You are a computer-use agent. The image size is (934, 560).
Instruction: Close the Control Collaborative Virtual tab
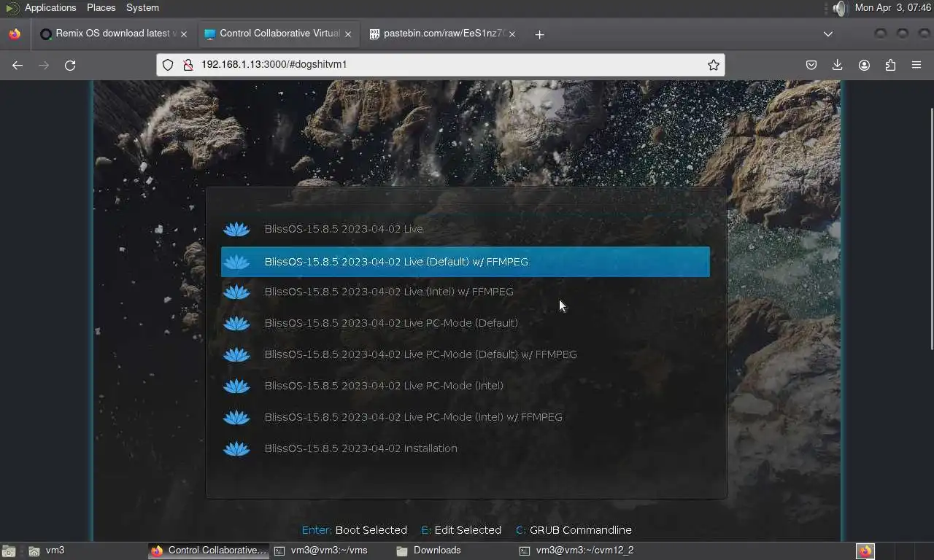pos(348,34)
